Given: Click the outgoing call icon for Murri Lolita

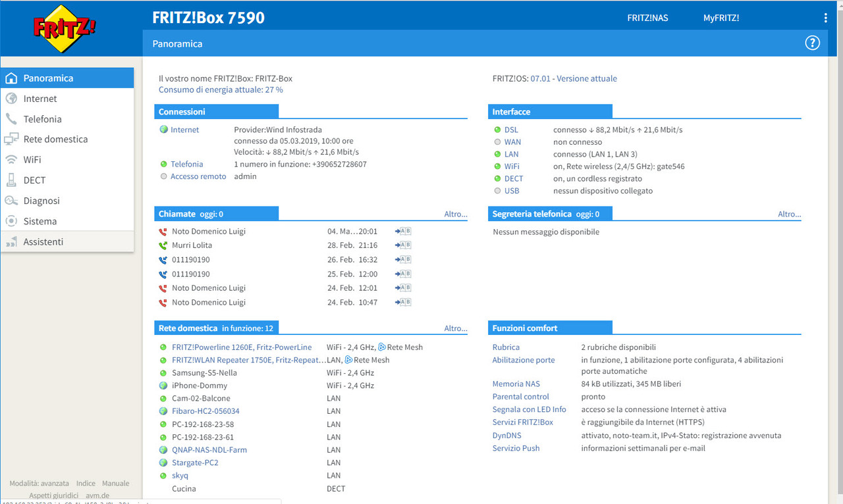Looking at the screenshot, I should [163, 245].
